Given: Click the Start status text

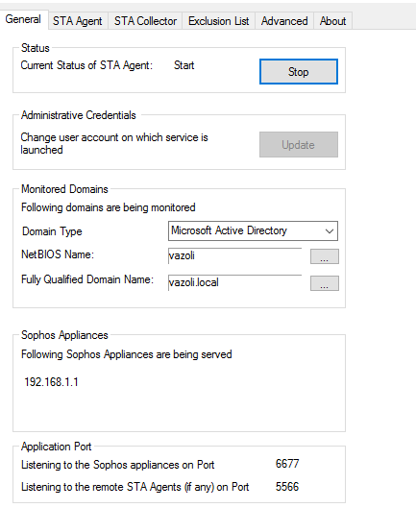Looking at the screenshot, I should tap(184, 65).
